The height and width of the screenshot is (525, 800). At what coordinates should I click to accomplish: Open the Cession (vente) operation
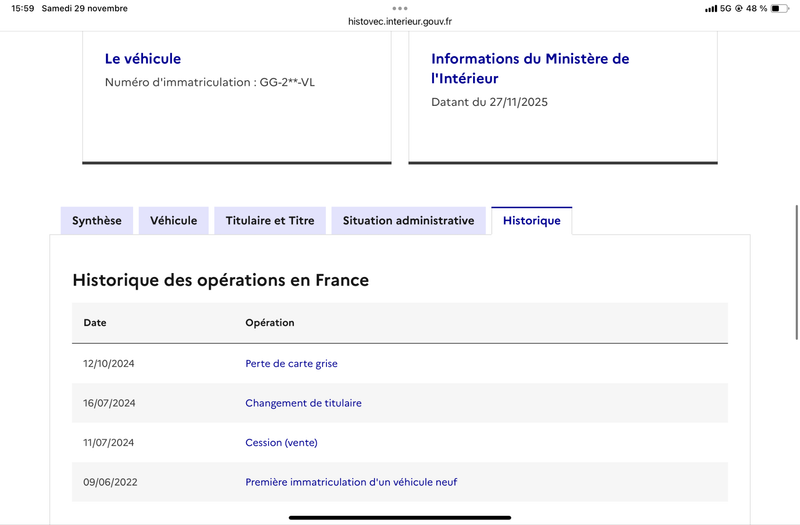pos(281,442)
